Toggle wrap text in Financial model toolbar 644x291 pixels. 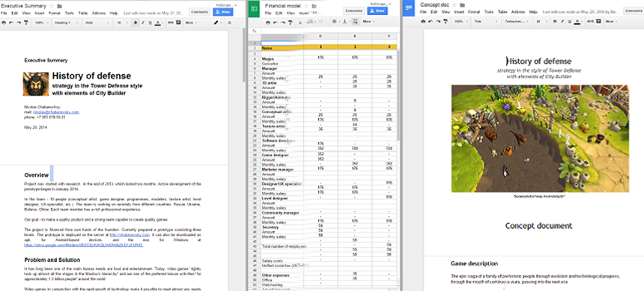point(355,22)
